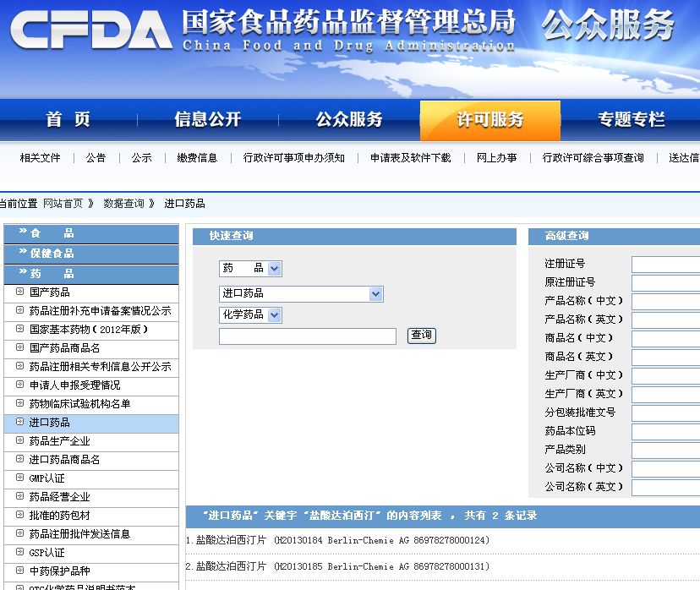Open first result 盐酸达泊西汀片 H20130184

pos(338,540)
